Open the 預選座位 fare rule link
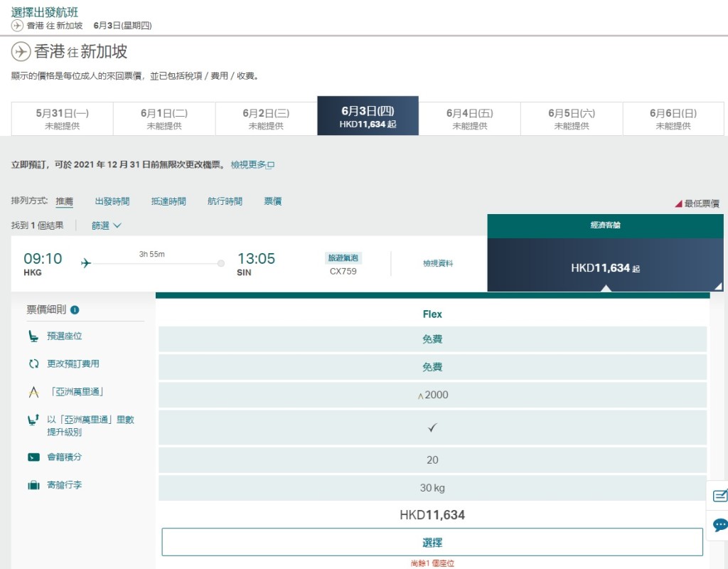The height and width of the screenshot is (569, 728). [x=64, y=336]
